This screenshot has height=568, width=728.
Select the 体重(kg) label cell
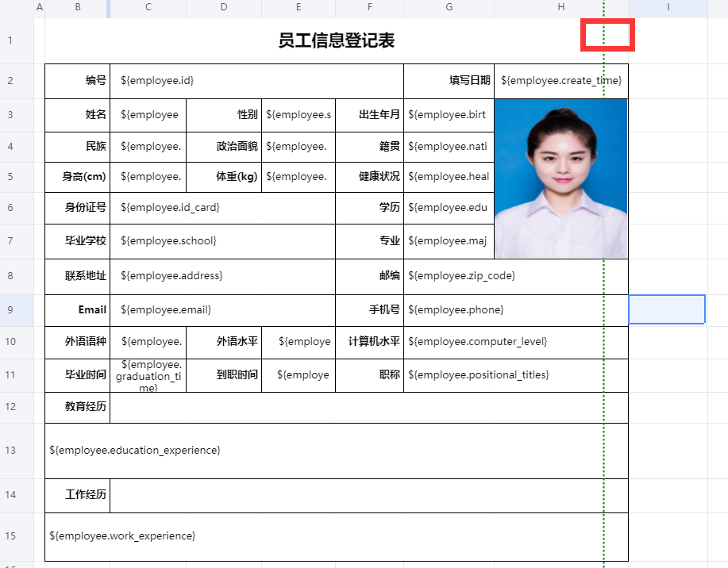pos(224,177)
